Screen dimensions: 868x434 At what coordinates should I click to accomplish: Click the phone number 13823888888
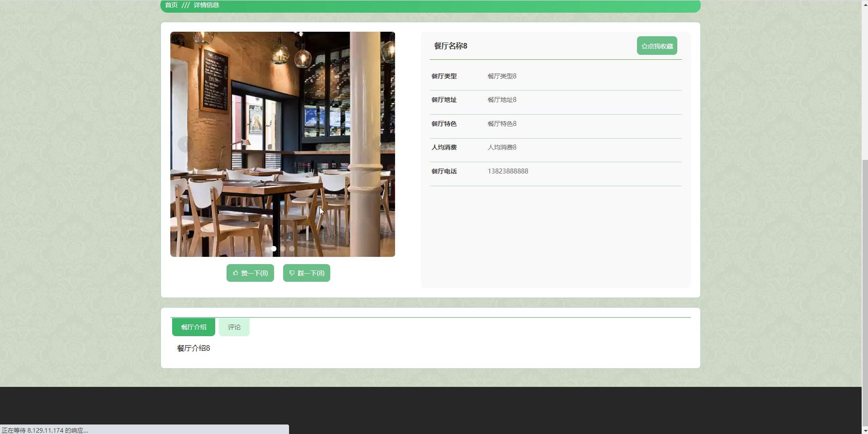[508, 171]
